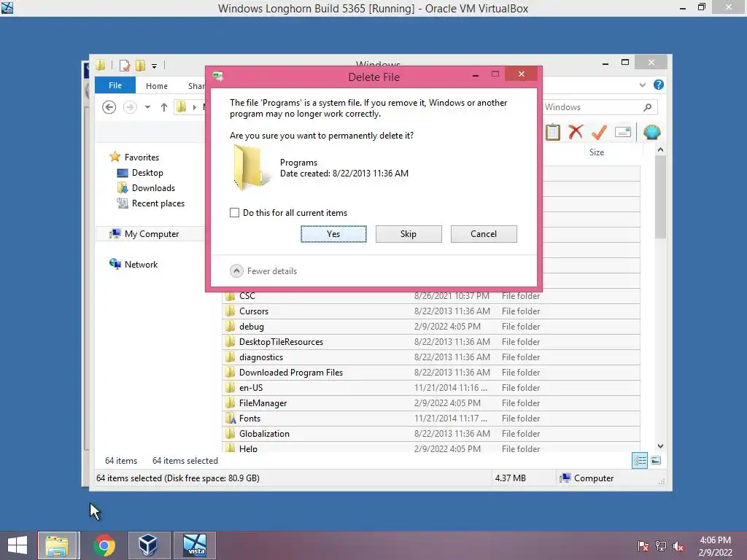Click the Explorer window folder icon

pos(101,65)
